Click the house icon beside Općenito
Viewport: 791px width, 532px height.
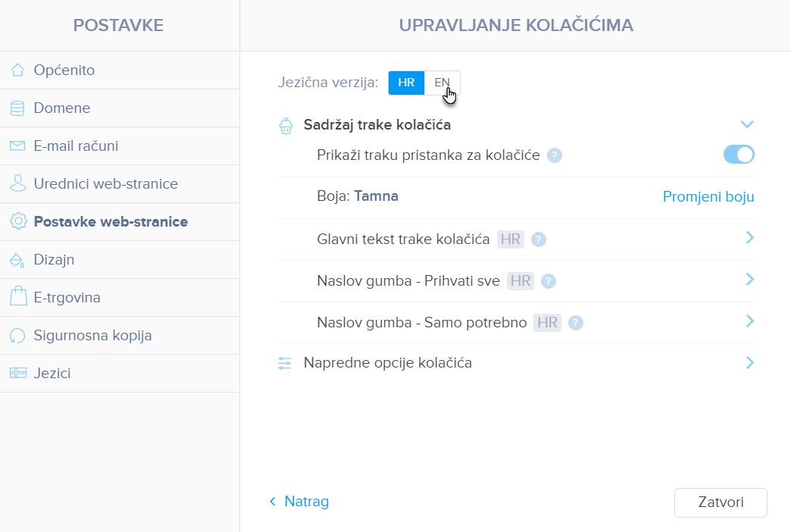click(17, 70)
